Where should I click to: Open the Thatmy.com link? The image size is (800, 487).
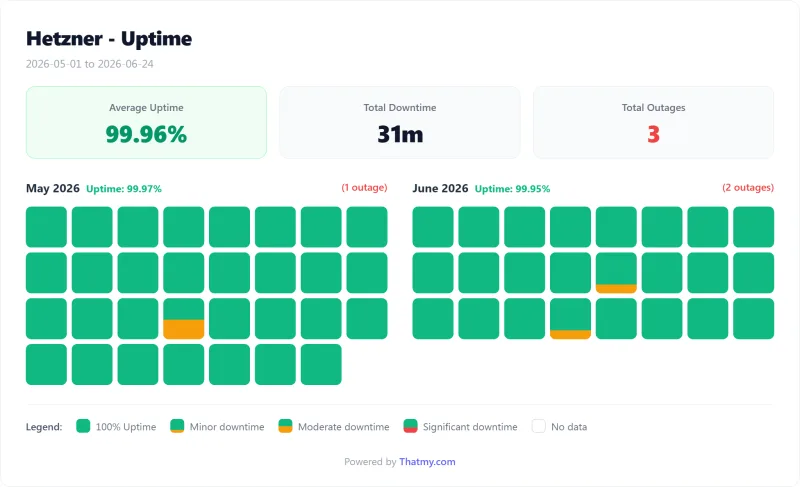pyautogui.click(x=427, y=462)
